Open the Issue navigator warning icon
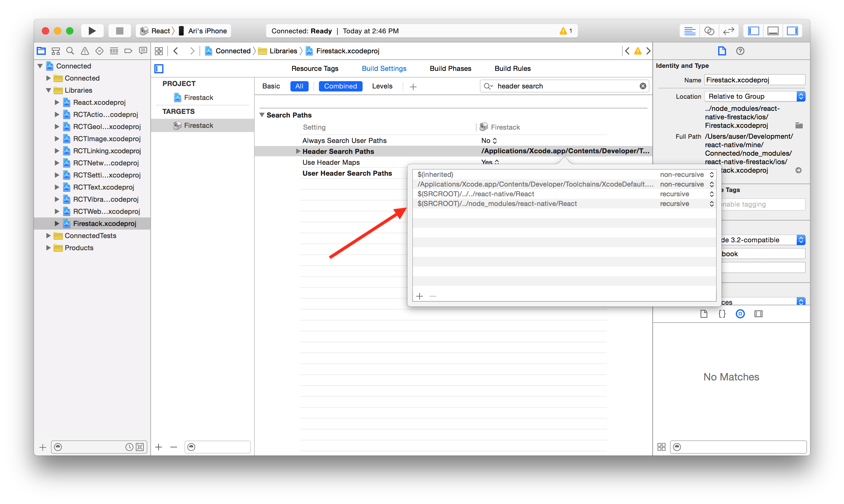The image size is (844, 504). 85,51
